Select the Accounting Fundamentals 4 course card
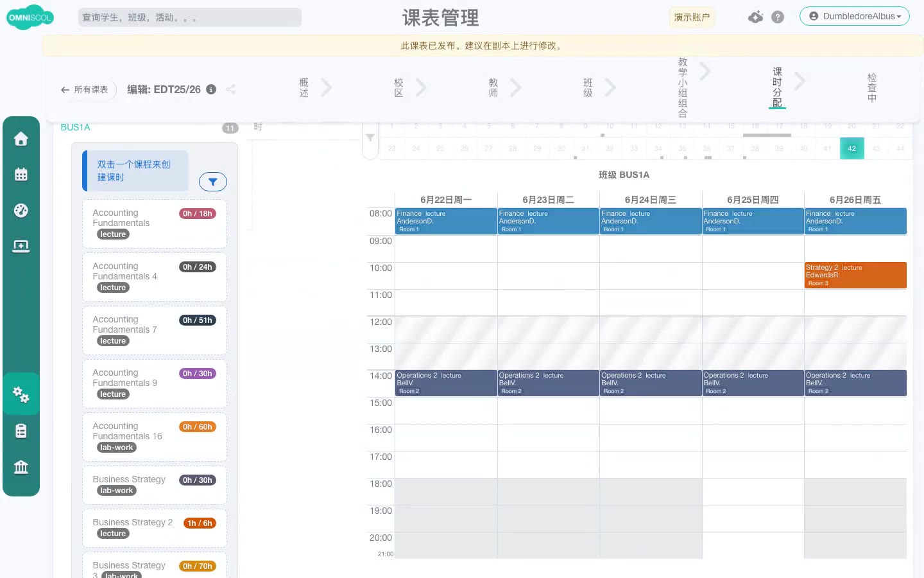 [155, 277]
